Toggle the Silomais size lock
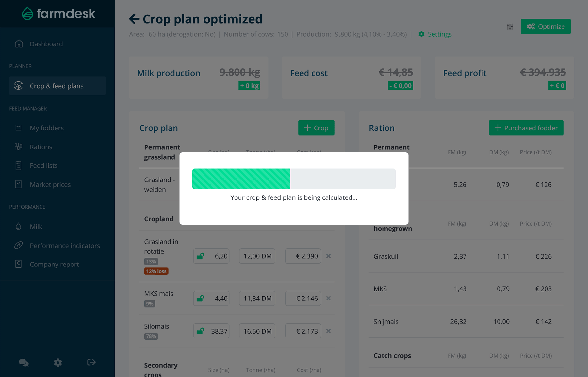Screen dimensions: 588x377 pyautogui.click(x=200, y=331)
